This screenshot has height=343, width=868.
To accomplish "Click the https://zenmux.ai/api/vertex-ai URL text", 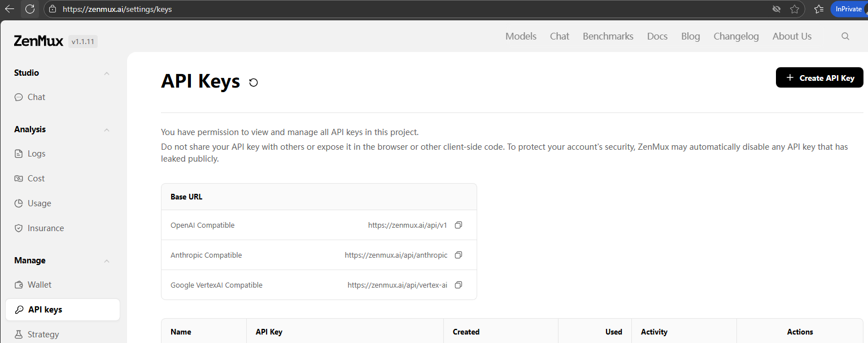I will pos(398,285).
